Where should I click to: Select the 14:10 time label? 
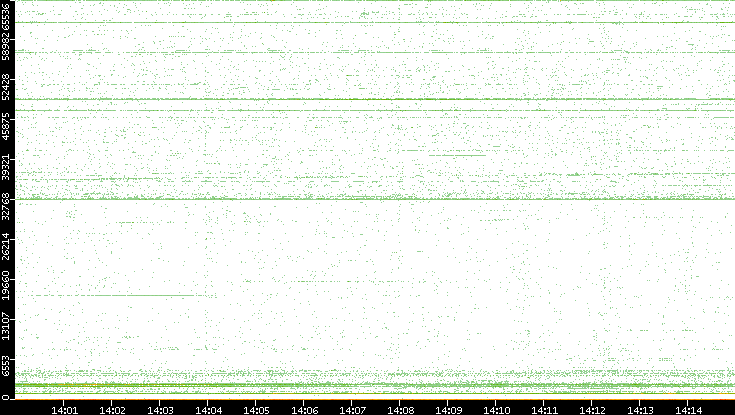point(496,410)
